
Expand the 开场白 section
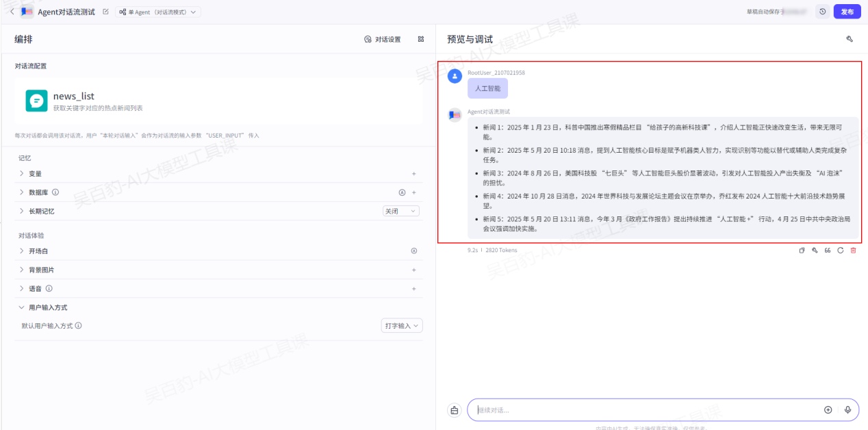click(38, 251)
